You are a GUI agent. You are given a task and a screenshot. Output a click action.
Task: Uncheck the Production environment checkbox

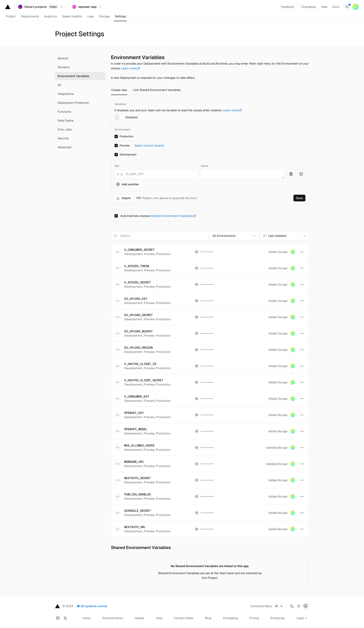[116, 137]
